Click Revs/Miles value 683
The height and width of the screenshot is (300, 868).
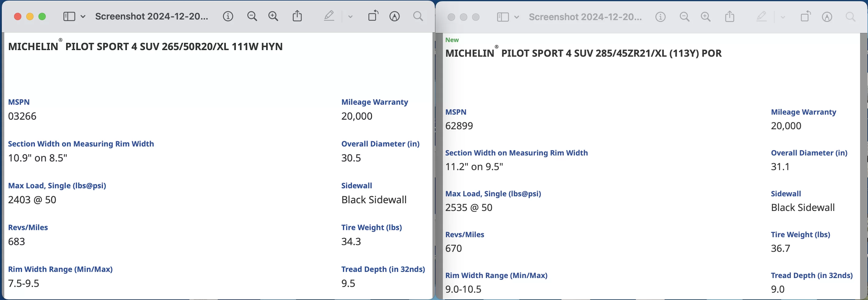[x=16, y=241]
